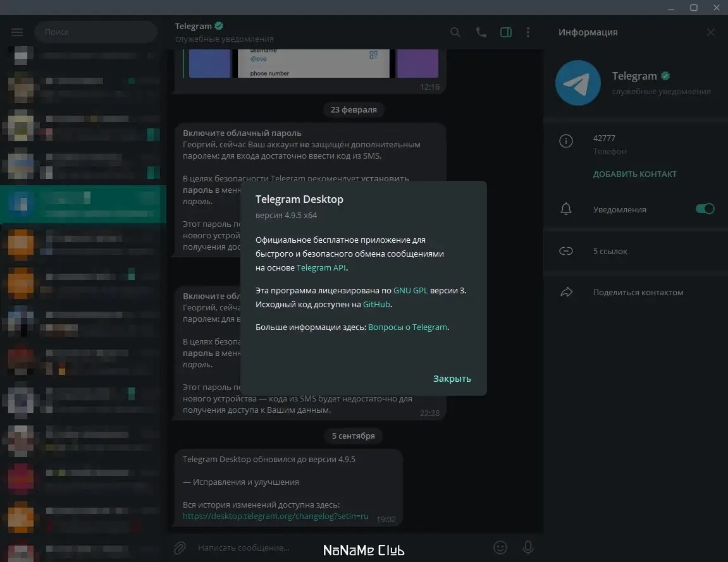Open the GNU GPL license link
The image size is (728, 562).
[410, 291]
